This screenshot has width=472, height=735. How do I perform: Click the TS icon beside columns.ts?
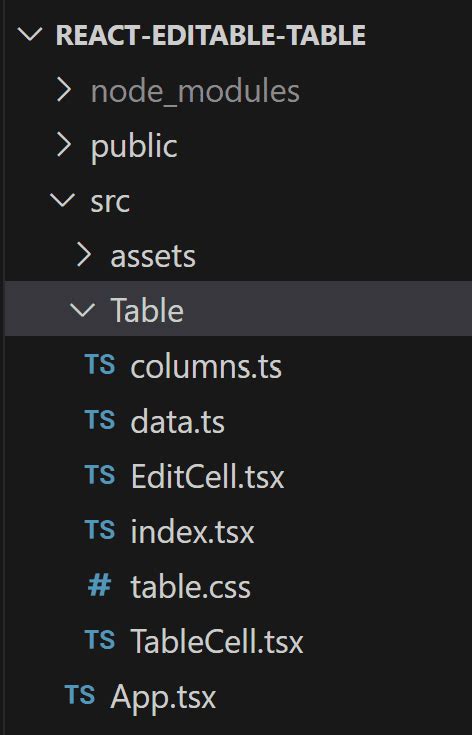click(100, 365)
